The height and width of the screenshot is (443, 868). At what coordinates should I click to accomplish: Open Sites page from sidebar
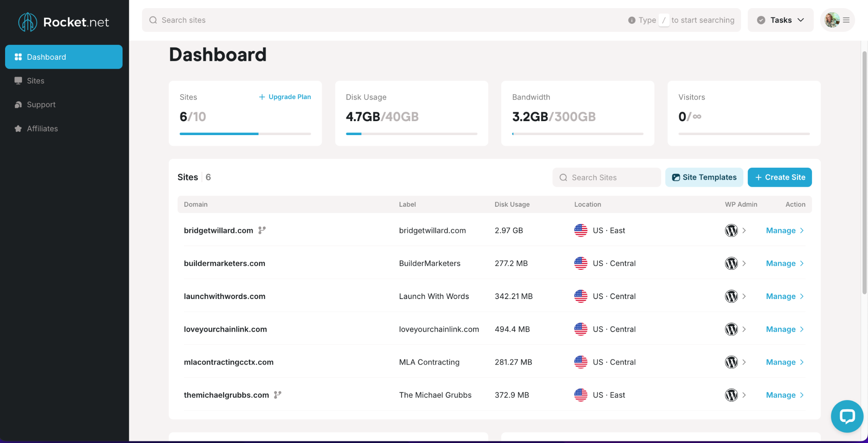64,80
